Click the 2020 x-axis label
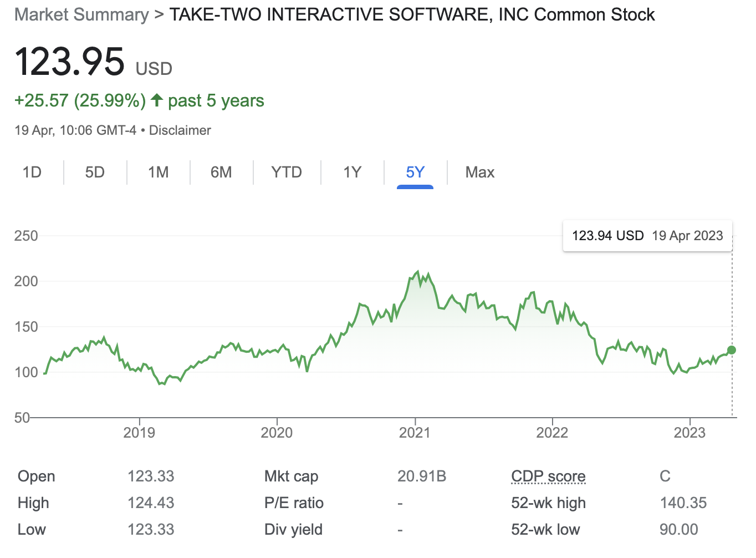The image size is (756, 558). click(x=277, y=433)
